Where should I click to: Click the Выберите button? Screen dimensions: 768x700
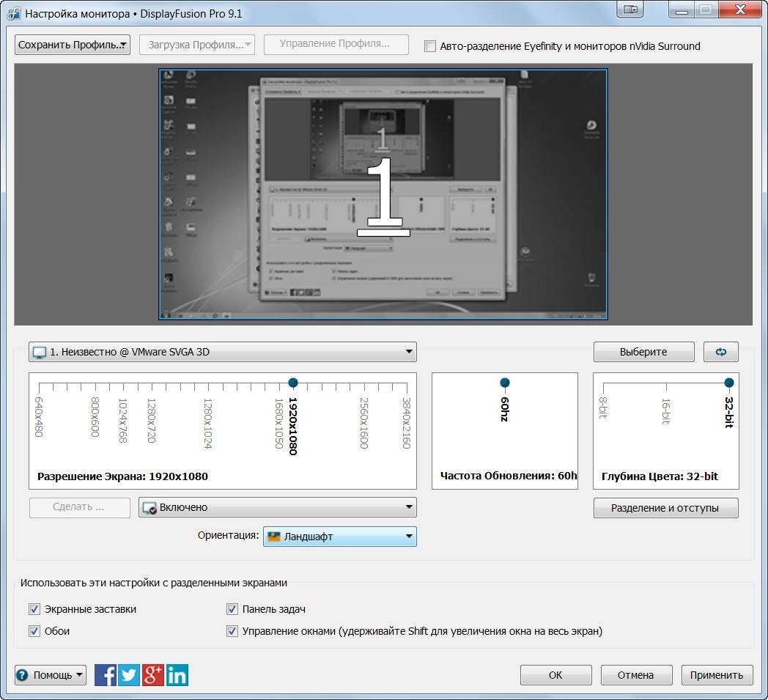[643, 352]
